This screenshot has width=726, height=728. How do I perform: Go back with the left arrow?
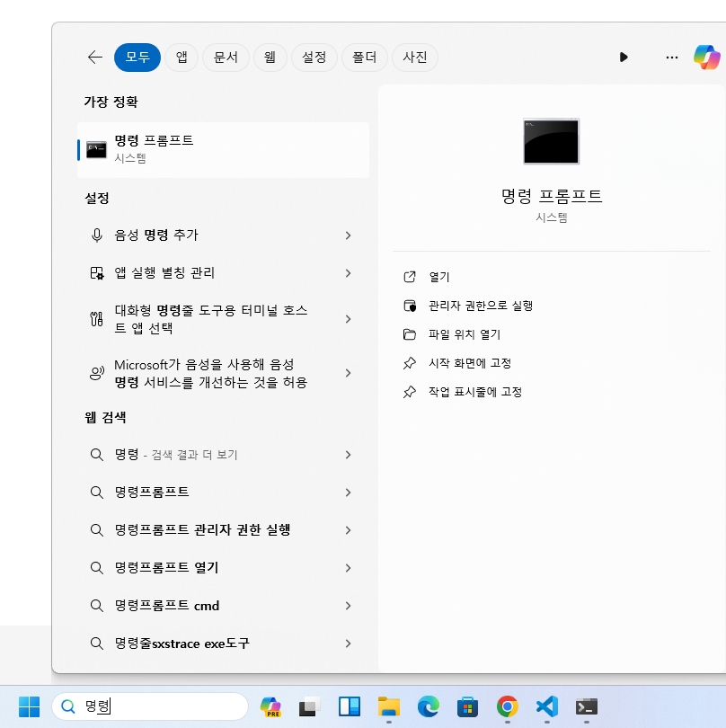(95, 58)
